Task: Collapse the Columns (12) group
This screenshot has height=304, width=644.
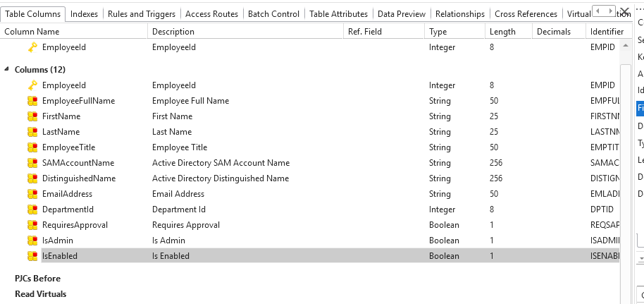Action: pyautogui.click(x=7, y=70)
